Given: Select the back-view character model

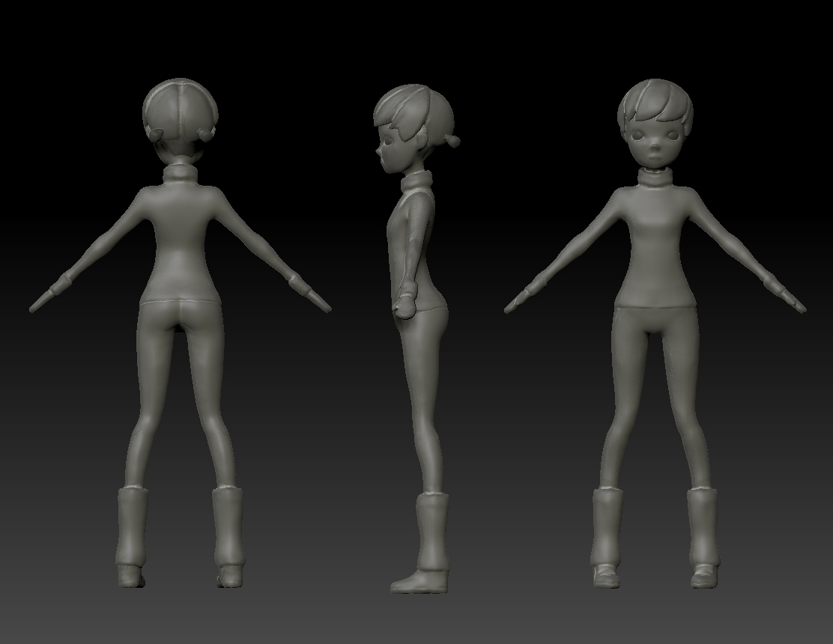Looking at the screenshot, I should pos(181,333).
